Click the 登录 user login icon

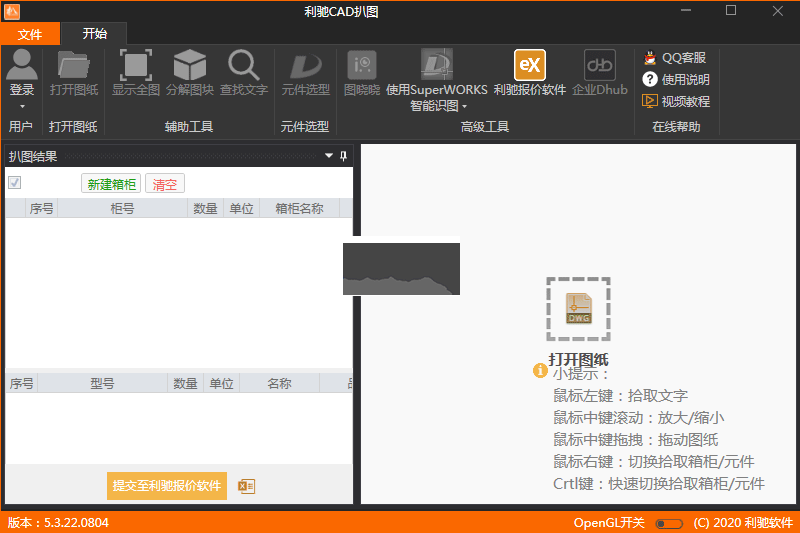tap(21, 66)
